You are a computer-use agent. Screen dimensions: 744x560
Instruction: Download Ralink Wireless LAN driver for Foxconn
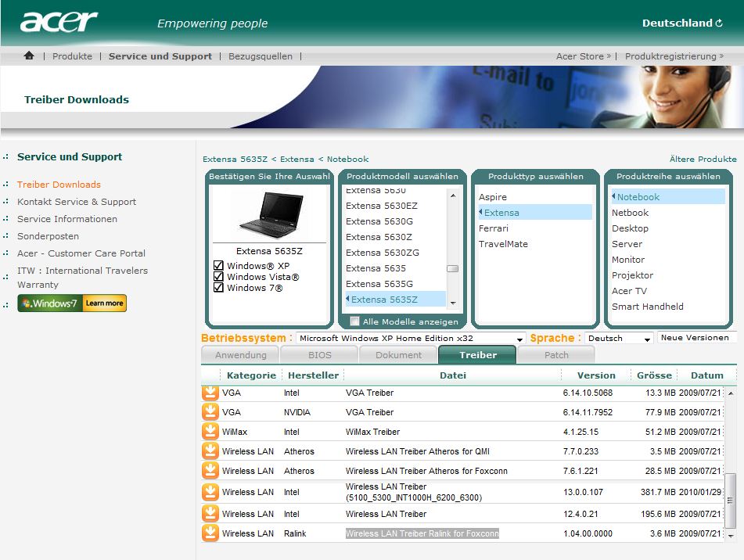tap(210, 533)
